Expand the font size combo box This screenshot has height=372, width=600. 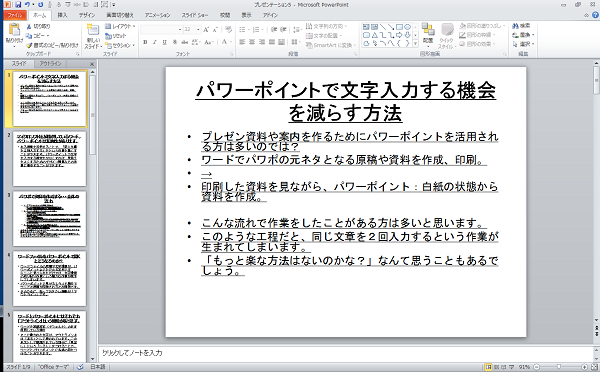coord(198,29)
